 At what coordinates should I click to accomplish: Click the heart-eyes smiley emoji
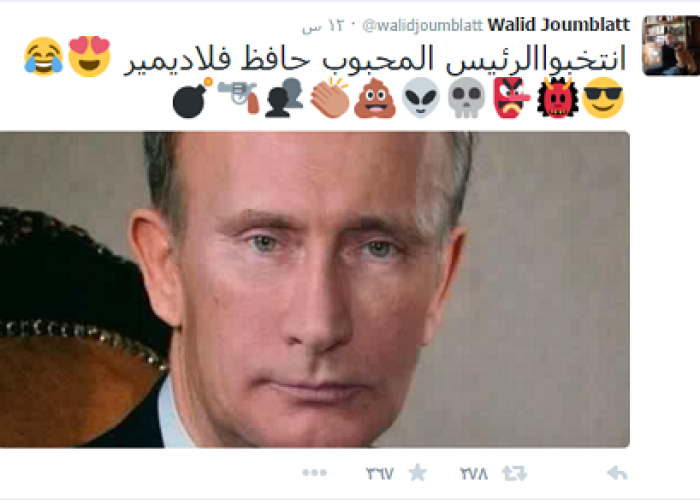[89, 56]
